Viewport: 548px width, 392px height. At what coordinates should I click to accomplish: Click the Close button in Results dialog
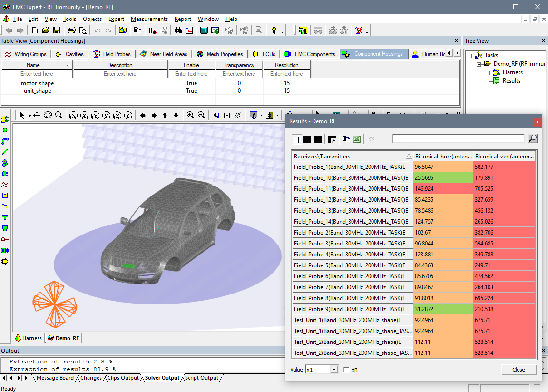coord(519,370)
